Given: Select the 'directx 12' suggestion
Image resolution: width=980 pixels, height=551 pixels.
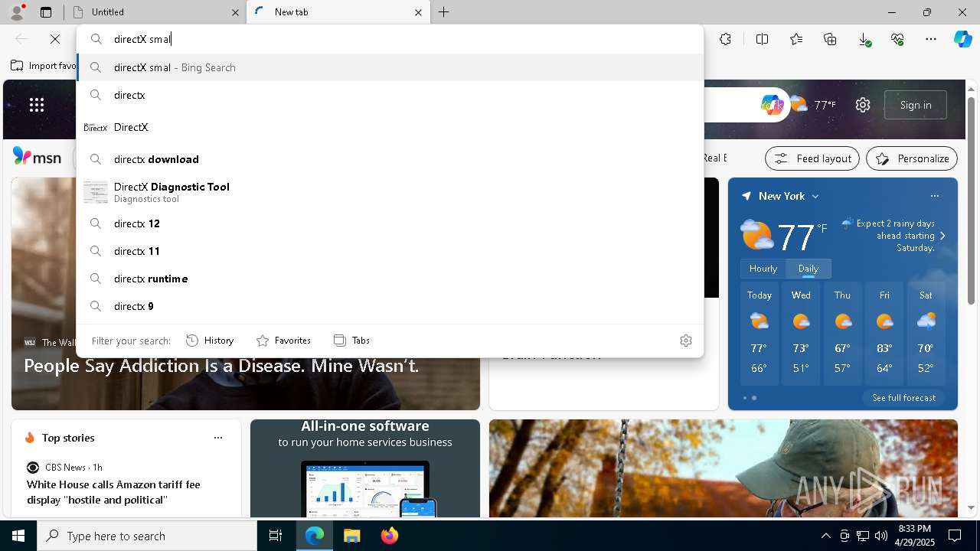Looking at the screenshot, I should point(390,223).
